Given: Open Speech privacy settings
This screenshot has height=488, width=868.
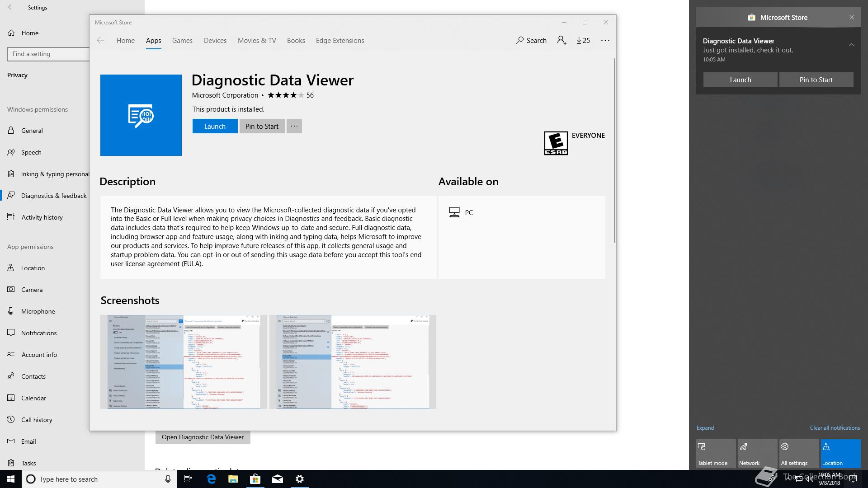Looking at the screenshot, I should (31, 152).
